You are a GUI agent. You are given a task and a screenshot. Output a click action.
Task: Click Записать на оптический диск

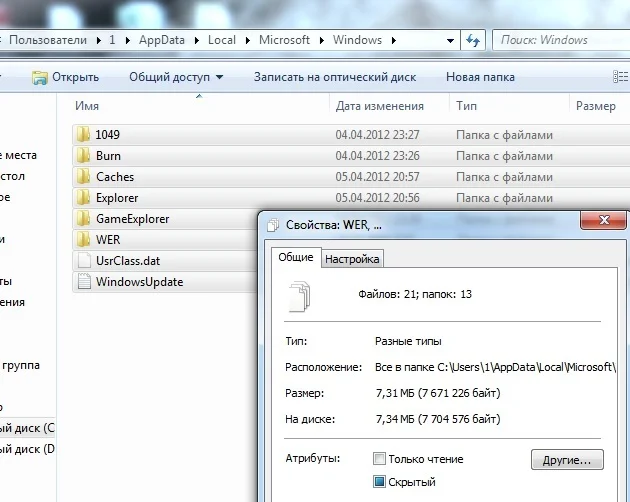pos(335,77)
